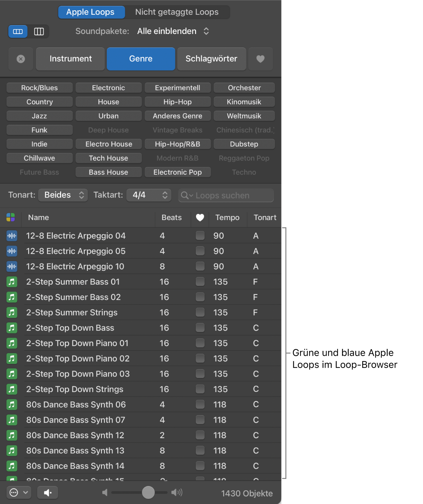Tick favorite checkbox for 2-Step Top Down Piano 02

pyautogui.click(x=200, y=358)
